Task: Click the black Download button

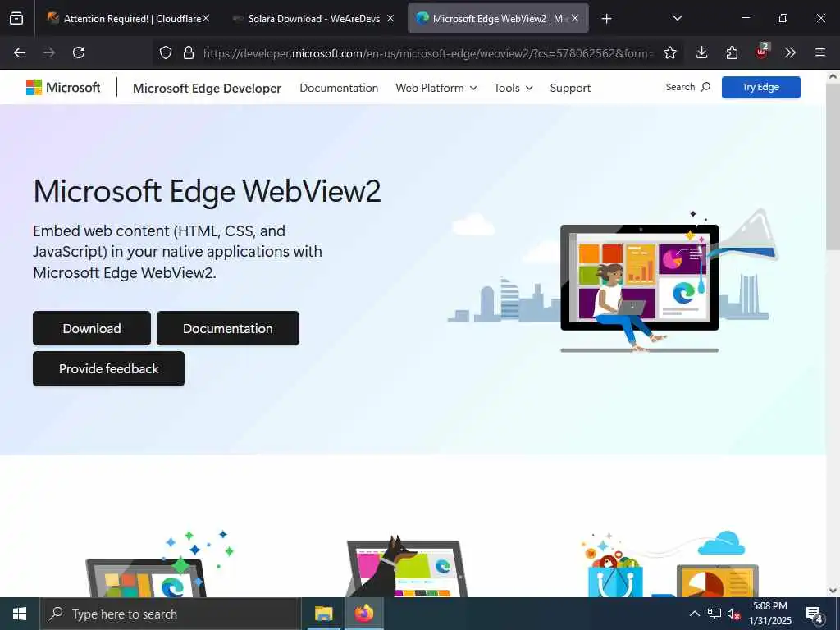Action: click(92, 328)
